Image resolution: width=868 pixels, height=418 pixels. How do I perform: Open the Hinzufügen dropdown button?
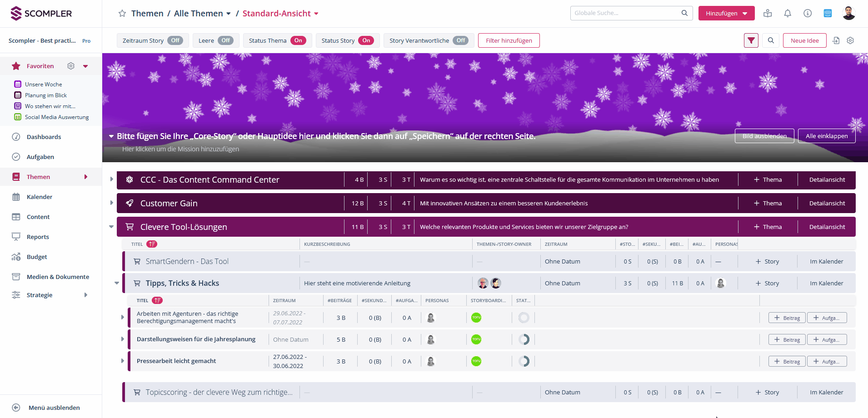[x=726, y=13]
